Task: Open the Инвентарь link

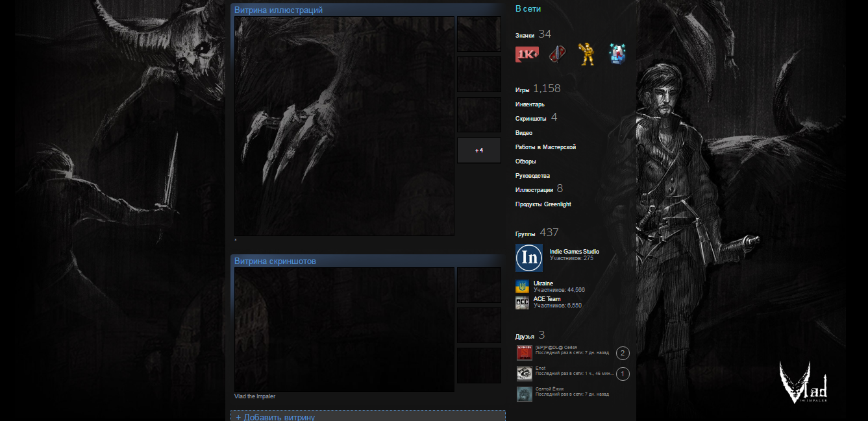Action: pyautogui.click(x=530, y=104)
